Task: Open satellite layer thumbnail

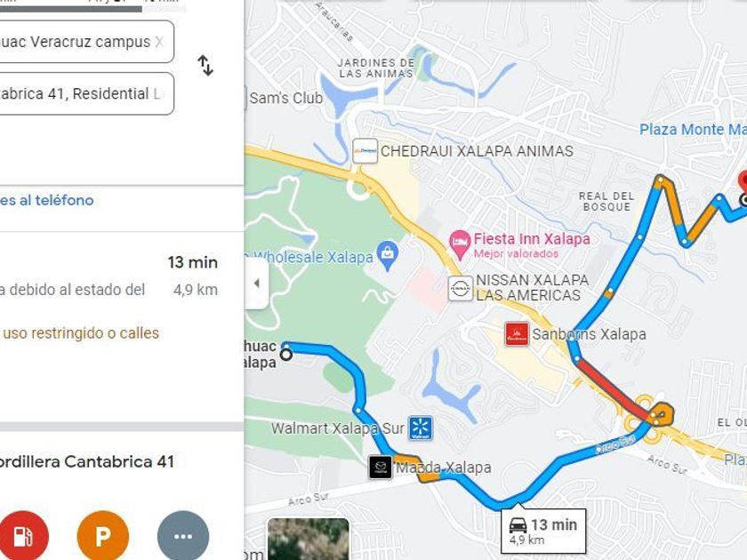Action: point(309,539)
